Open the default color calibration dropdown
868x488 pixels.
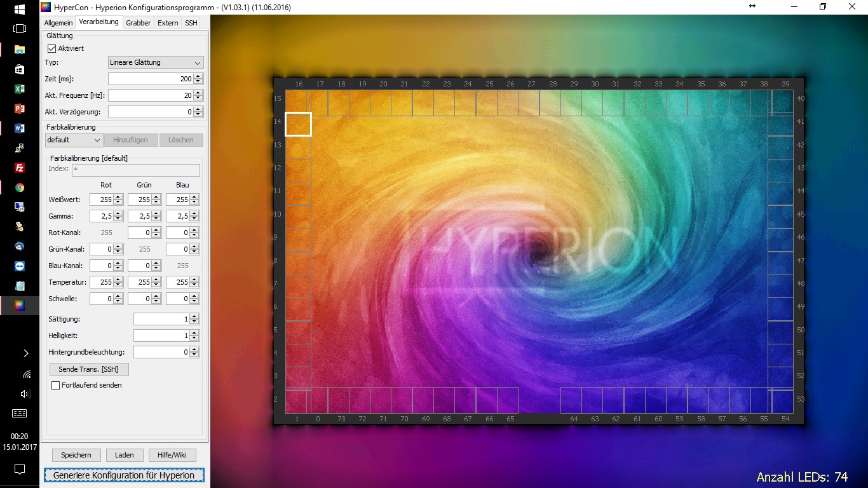pyautogui.click(x=74, y=140)
